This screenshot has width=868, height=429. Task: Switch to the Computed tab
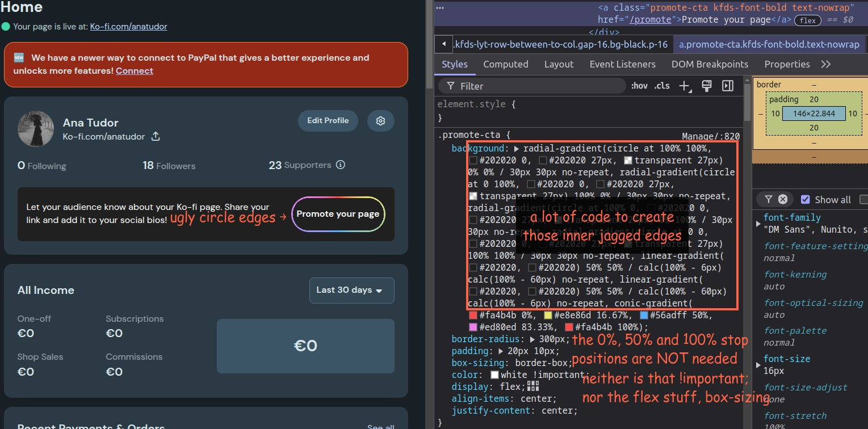[506, 64]
